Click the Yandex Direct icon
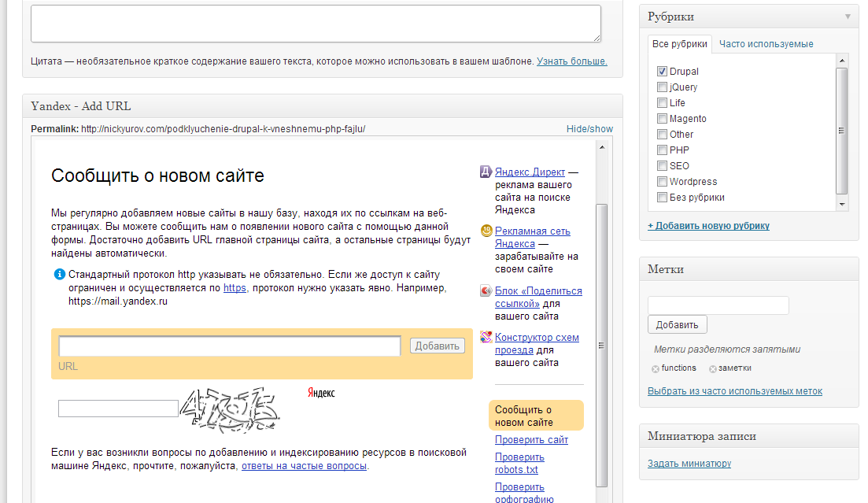The height and width of the screenshot is (503, 868). 486,172
